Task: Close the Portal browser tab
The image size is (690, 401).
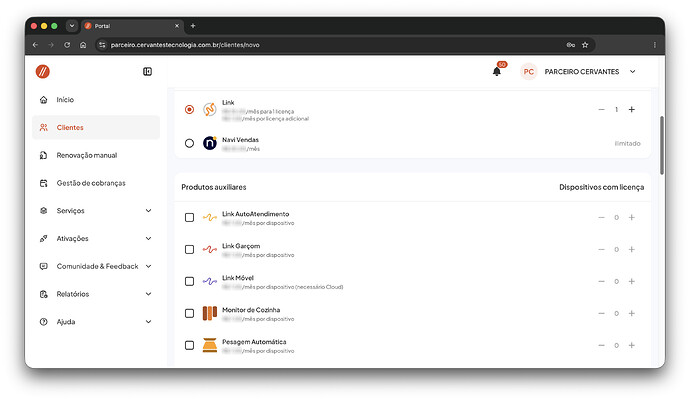Action: click(177, 26)
